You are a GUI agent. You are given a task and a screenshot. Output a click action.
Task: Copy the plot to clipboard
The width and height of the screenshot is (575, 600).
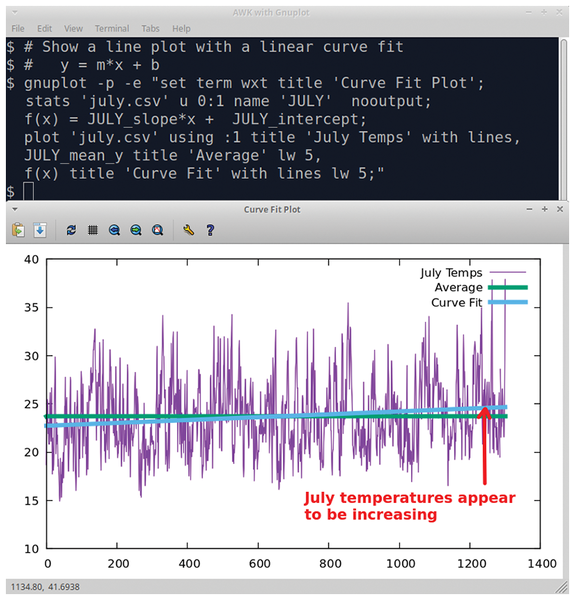18,230
